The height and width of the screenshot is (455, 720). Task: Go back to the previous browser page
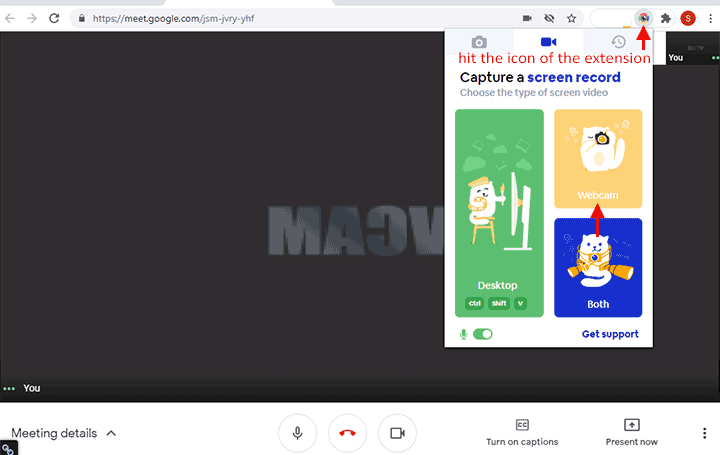click(x=10, y=18)
